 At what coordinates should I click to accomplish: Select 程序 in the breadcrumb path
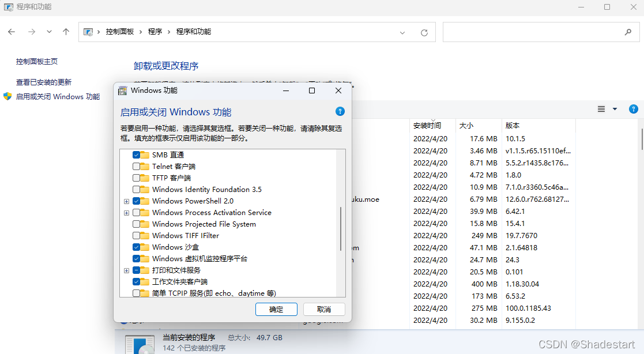pyautogui.click(x=155, y=32)
